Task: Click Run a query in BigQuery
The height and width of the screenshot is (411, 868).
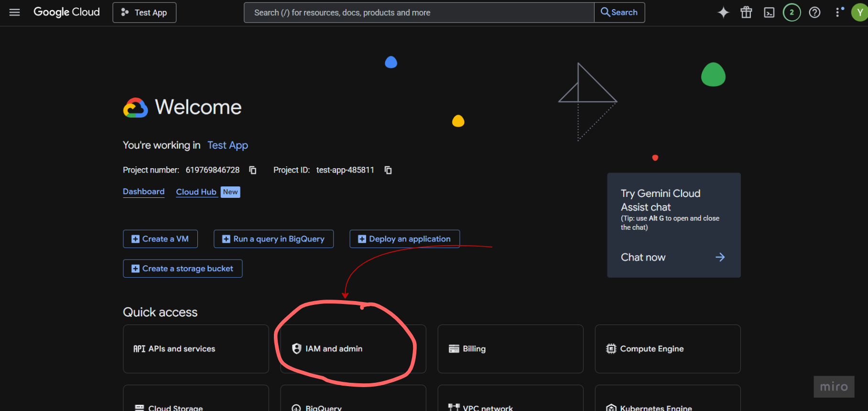Action: click(273, 239)
